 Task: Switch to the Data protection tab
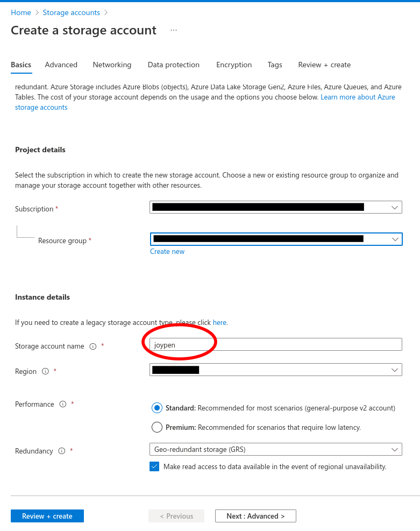(174, 65)
